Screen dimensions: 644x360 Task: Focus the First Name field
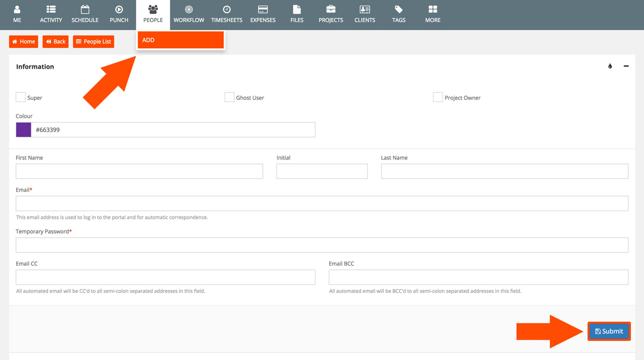click(139, 172)
